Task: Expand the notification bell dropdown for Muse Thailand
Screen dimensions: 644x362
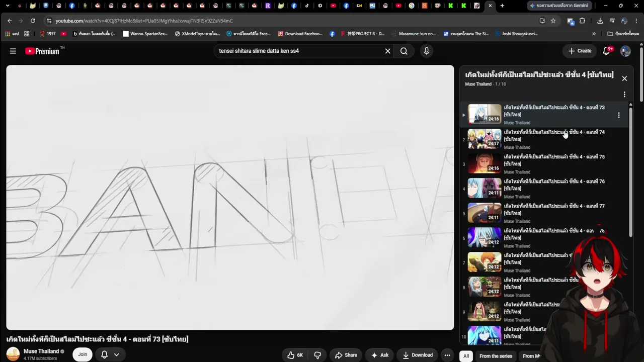Action: pyautogui.click(x=116, y=354)
